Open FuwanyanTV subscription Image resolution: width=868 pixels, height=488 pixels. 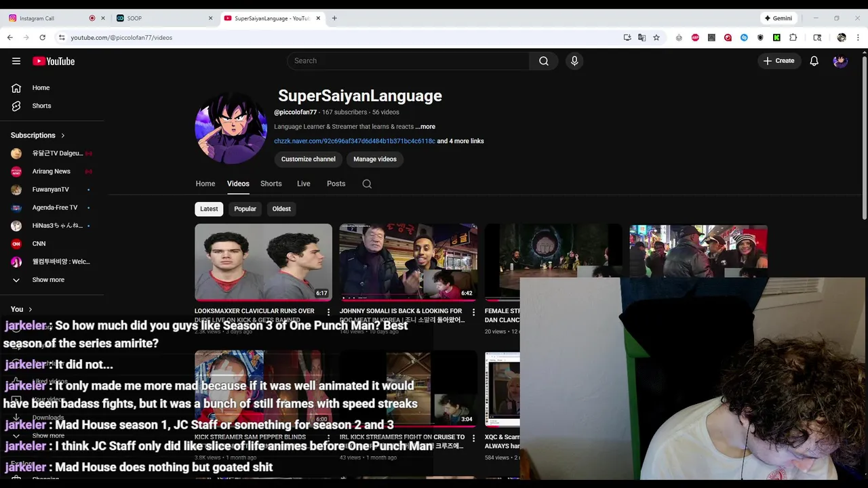[52, 190]
